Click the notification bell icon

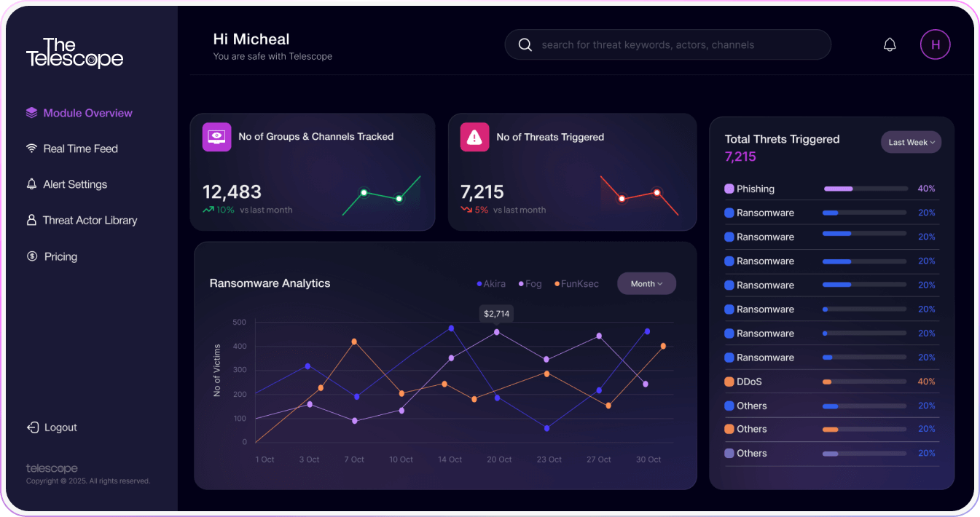click(x=890, y=45)
